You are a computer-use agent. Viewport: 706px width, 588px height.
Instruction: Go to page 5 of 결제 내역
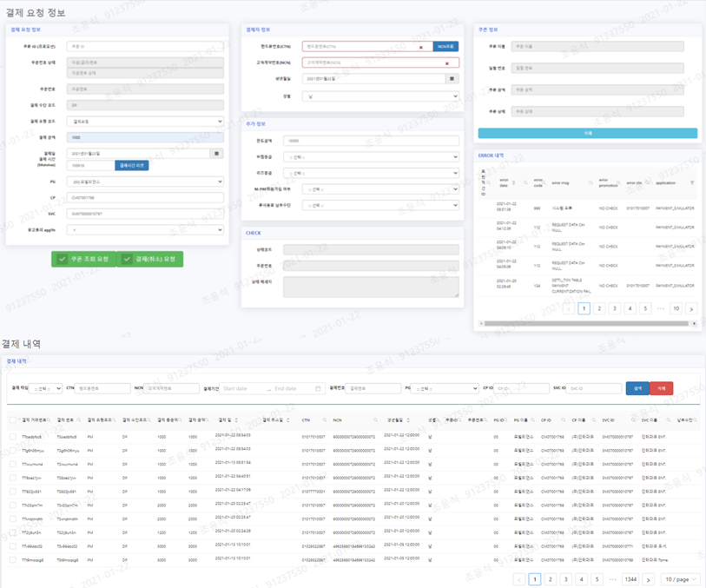point(597,579)
